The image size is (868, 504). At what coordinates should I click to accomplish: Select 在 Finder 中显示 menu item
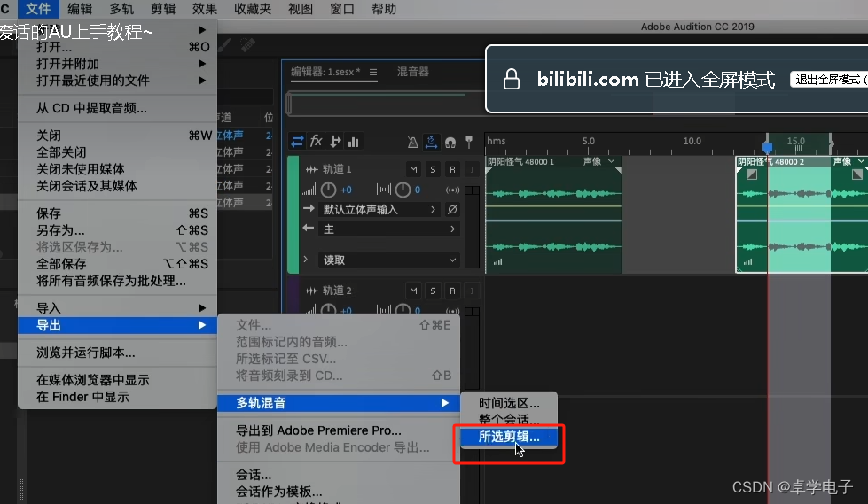pos(117,397)
